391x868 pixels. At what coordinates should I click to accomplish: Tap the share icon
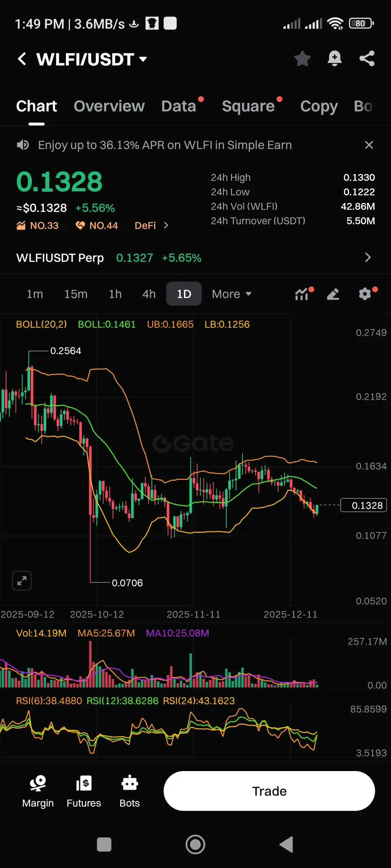pos(367,59)
